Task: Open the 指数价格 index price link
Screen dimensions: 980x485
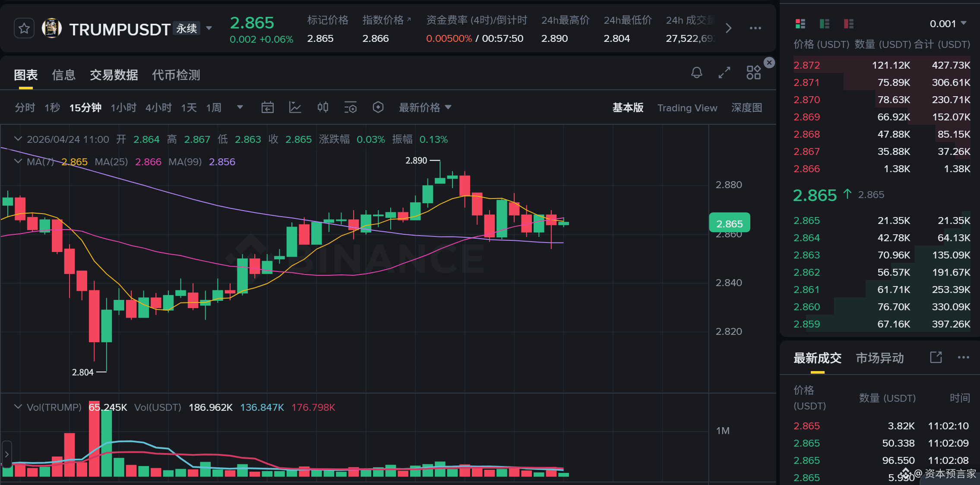Action: (x=387, y=20)
